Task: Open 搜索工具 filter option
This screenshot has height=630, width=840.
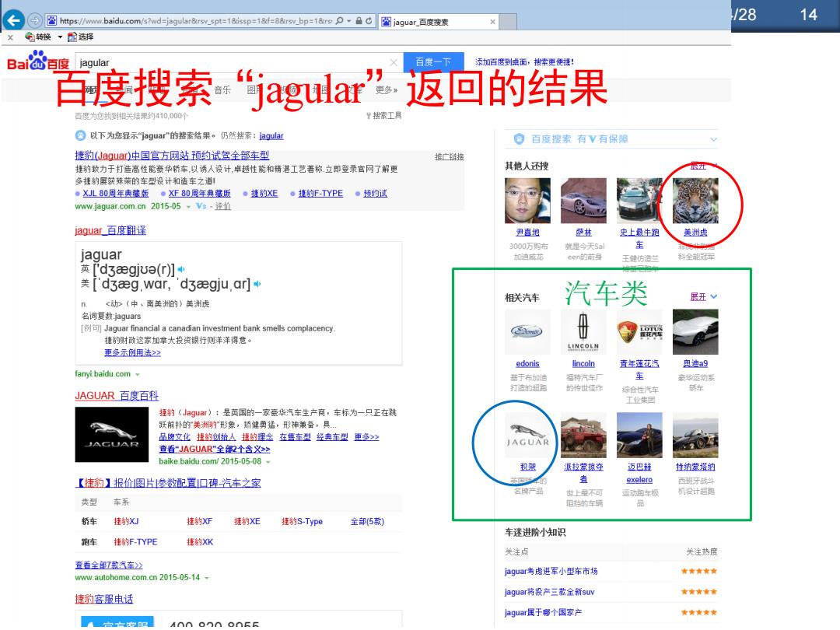Action: (384, 116)
